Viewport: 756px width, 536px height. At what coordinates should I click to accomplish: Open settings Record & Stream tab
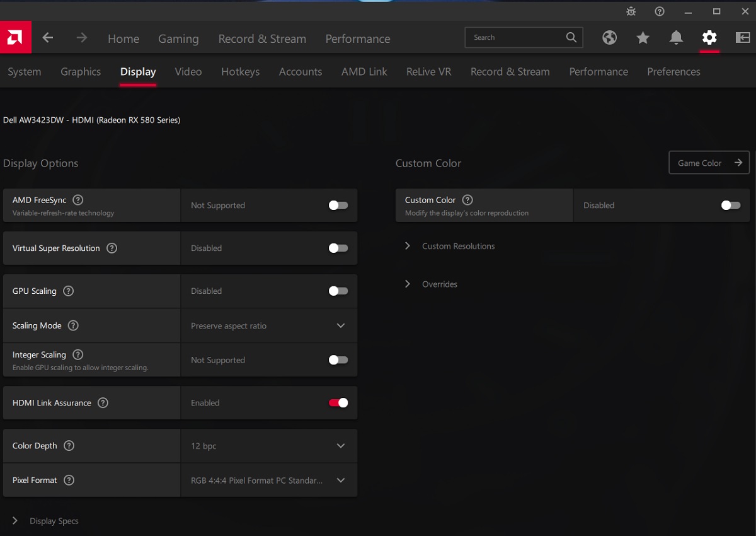[510, 71]
